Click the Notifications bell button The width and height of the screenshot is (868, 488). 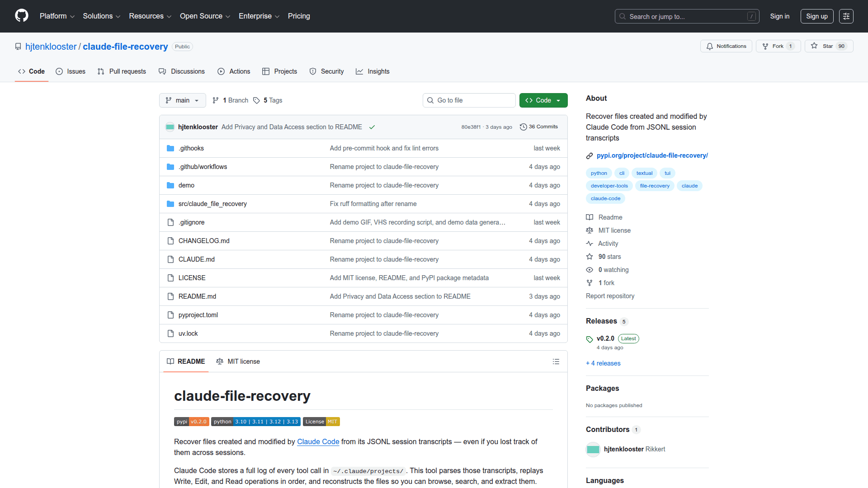click(x=726, y=46)
